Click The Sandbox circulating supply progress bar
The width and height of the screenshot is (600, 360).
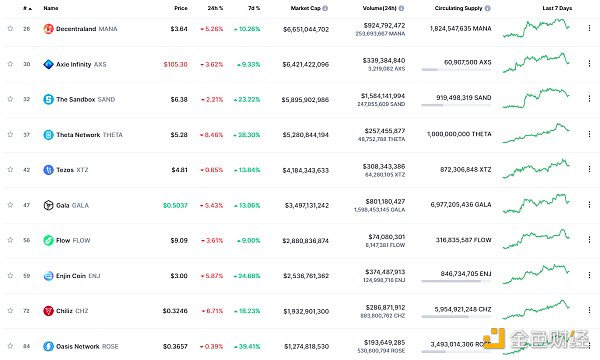pyautogui.click(x=456, y=105)
